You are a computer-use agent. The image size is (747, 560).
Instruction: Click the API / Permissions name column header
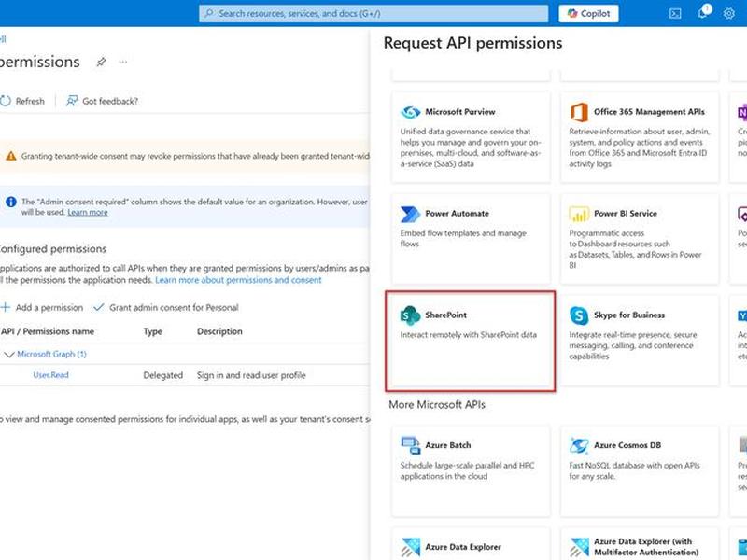click(48, 331)
